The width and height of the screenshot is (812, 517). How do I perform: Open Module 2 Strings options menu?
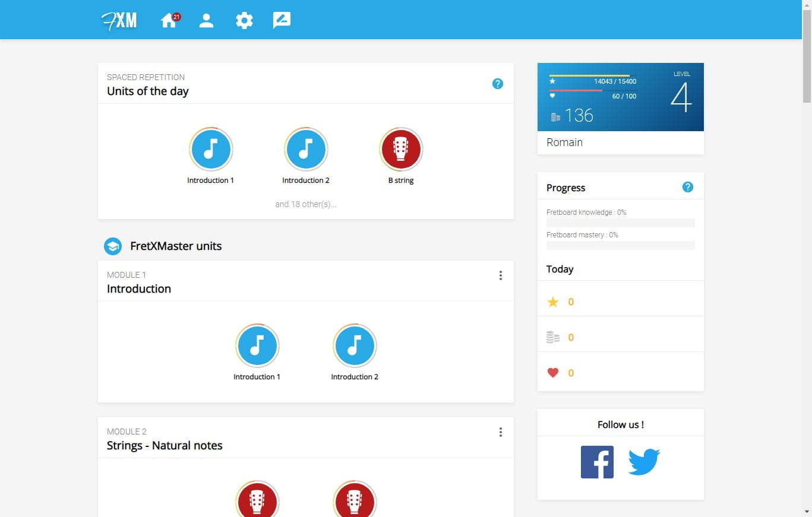tap(501, 432)
